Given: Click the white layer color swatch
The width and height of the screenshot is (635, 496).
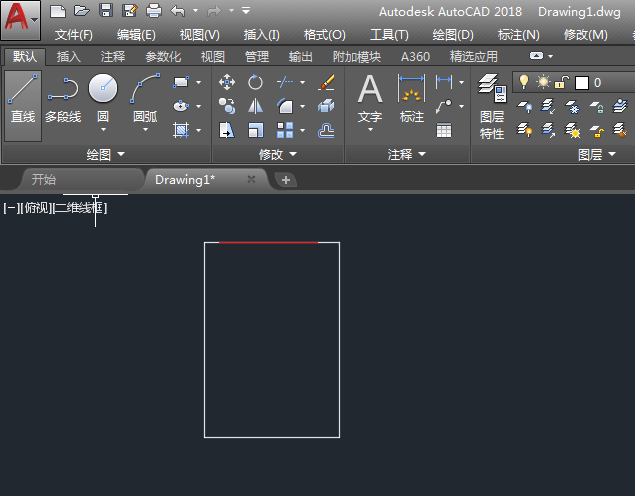Looking at the screenshot, I should pyautogui.click(x=582, y=82).
